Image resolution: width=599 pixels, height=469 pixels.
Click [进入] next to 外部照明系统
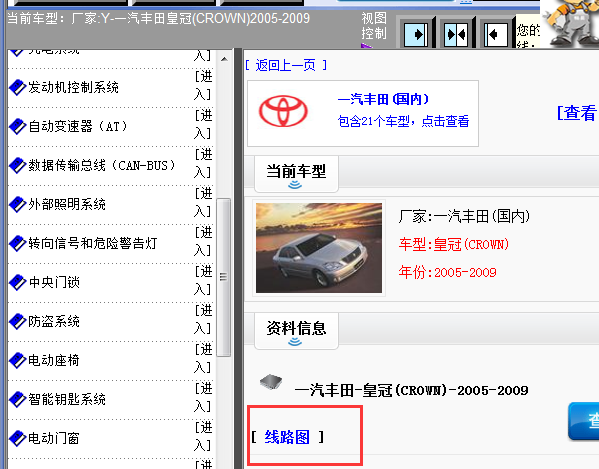pos(203,202)
